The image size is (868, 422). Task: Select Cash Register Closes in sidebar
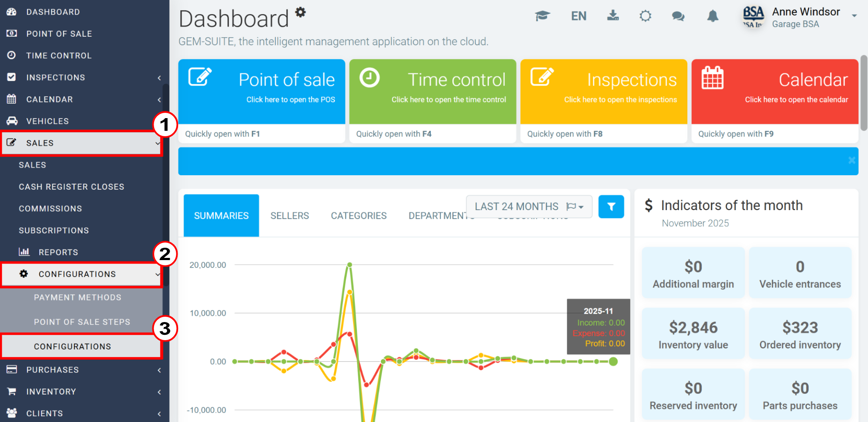click(71, 187)
